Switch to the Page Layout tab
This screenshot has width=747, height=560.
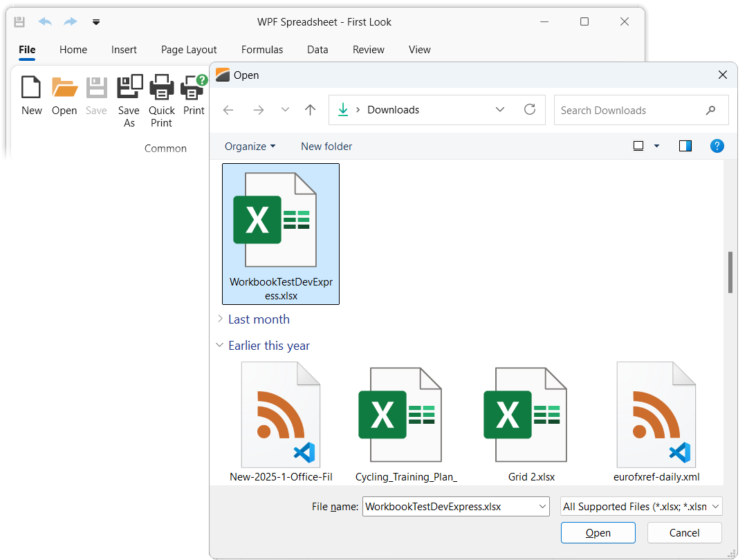pyautogui.click(x=189, y=50)
